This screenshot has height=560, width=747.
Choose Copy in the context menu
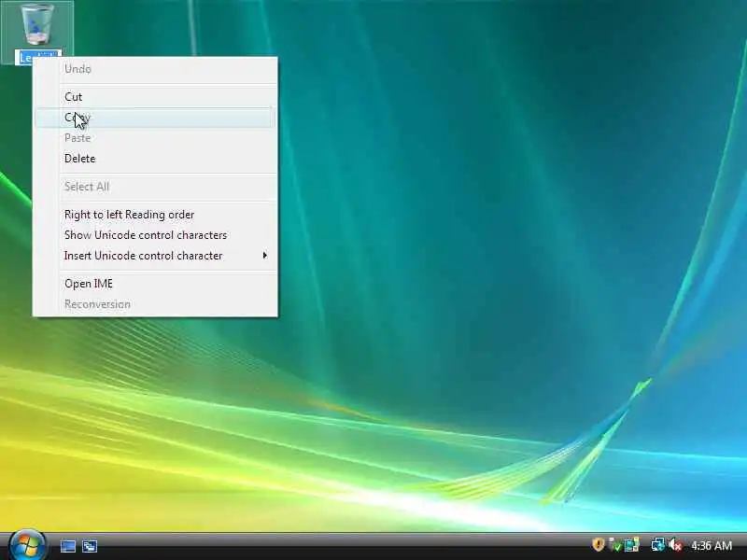click(x=155, y=118)
